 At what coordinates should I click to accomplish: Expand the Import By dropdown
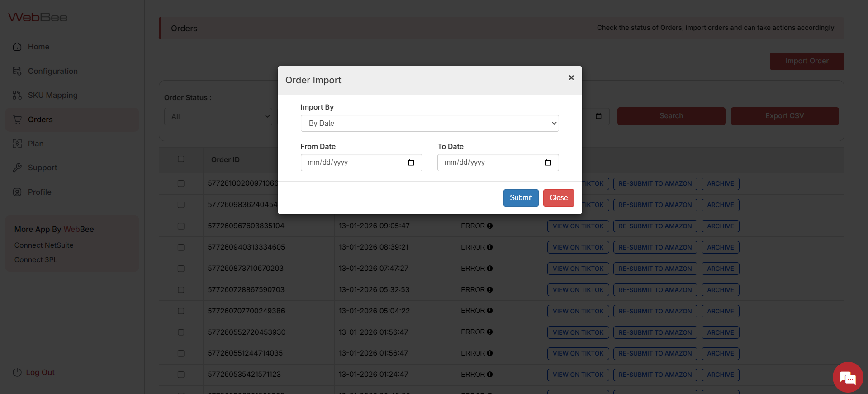tap(429, 123)
